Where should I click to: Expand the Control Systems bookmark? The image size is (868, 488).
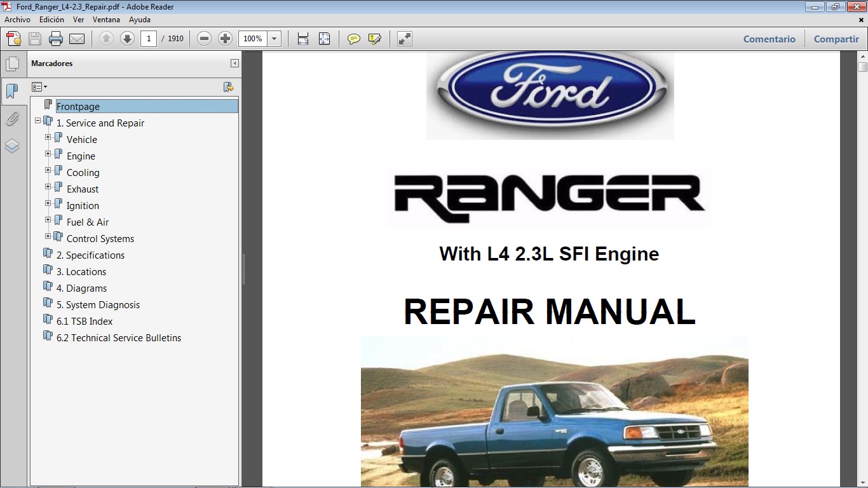point(48,236)
